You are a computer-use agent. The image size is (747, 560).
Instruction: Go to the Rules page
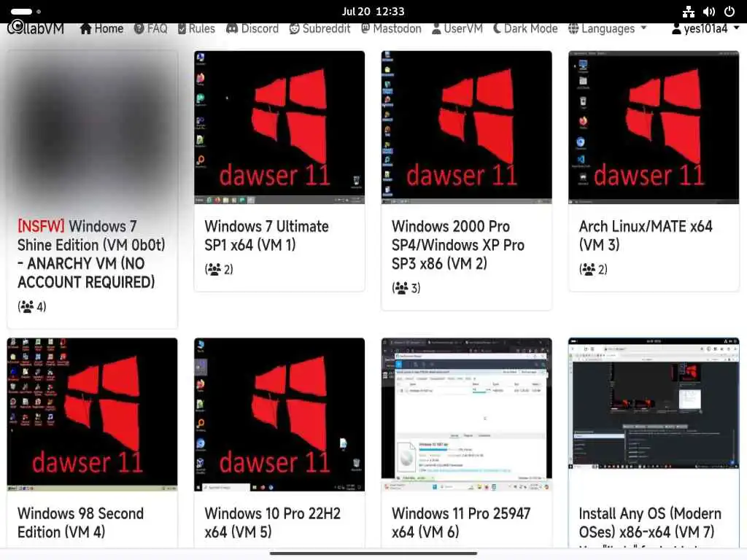point(196,28)
